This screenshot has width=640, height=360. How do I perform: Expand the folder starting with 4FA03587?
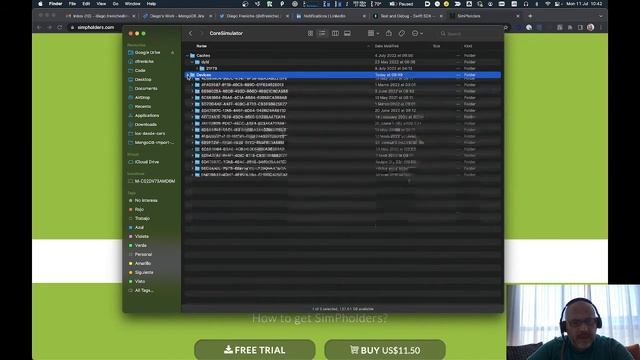pyautogui.click(x=193, y=85)
